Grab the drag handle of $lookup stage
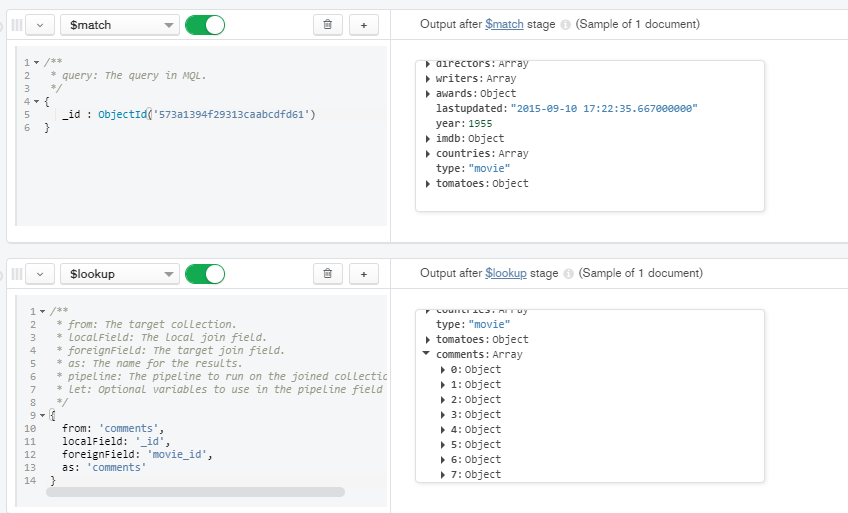 click(x=16, y=273)
